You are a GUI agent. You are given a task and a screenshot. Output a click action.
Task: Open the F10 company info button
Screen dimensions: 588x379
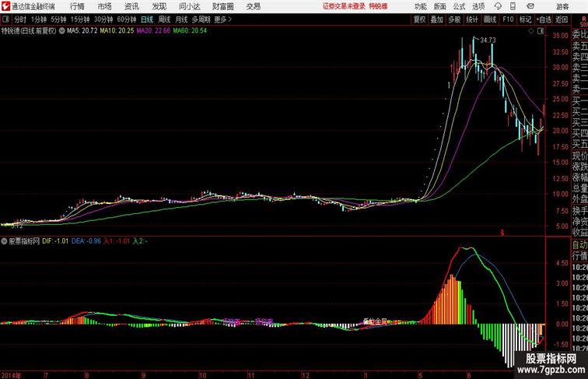click(x=508, y=19)
